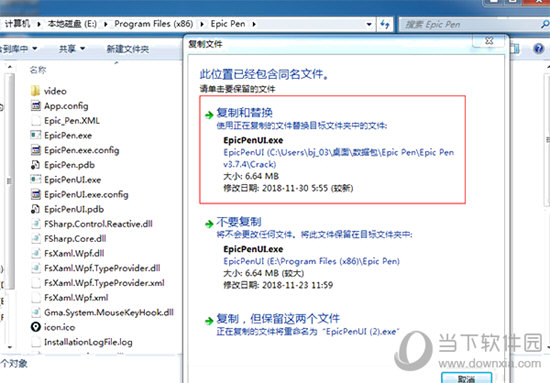Select the FsXaml.Wpf.xml file icon

[x=35, y=297]
